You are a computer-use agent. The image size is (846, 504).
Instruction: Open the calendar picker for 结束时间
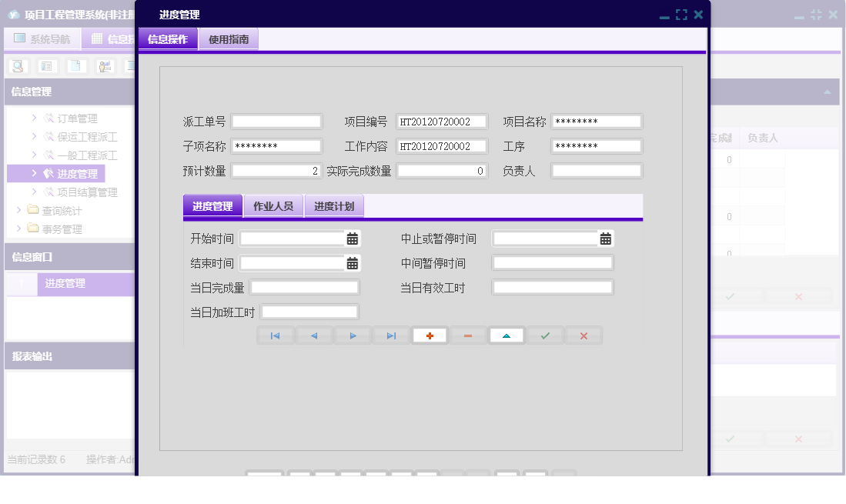click(352, 262)
